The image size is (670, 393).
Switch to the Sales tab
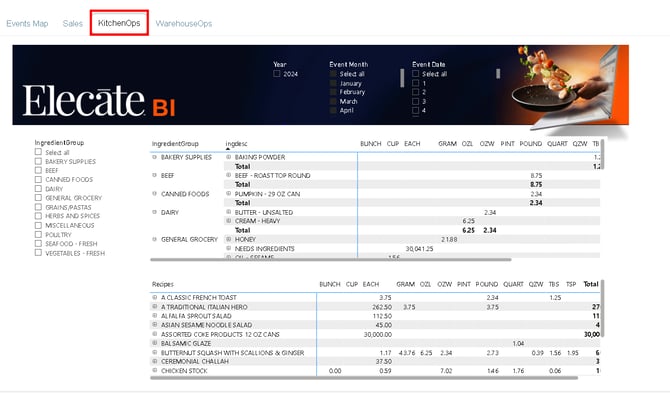(x=73, y=23)
